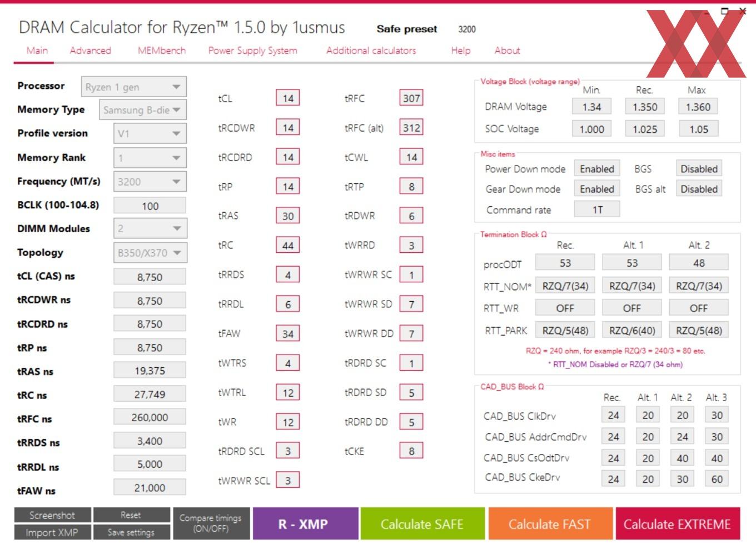This screenshot has width=756, height=554.
Task: Click Calculate SAFE button
Action: coord(422,523)
